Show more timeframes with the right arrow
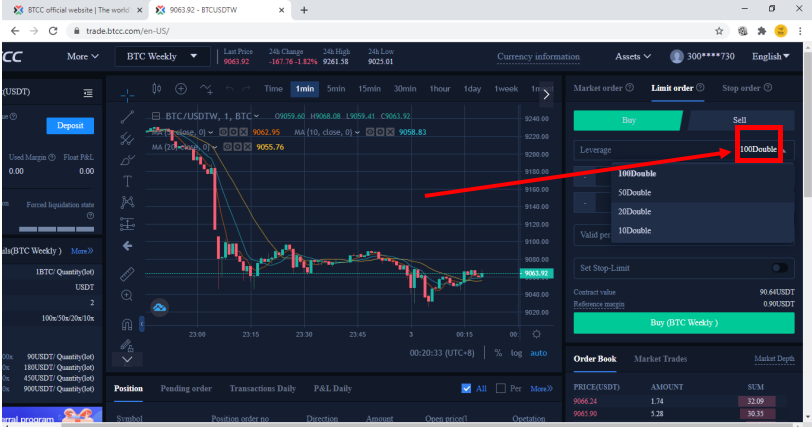Screen dimensions: 812x427 [x=546, y=94]
